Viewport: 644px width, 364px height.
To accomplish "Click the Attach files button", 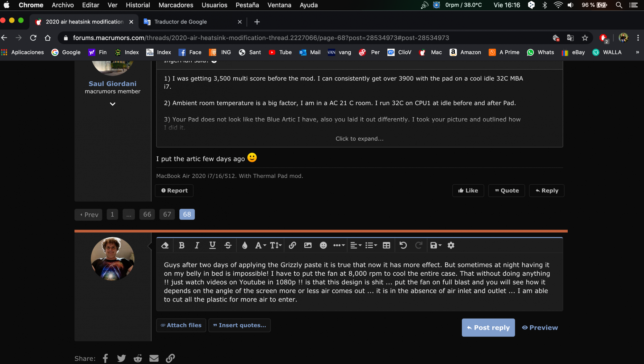I will (181, 325).
